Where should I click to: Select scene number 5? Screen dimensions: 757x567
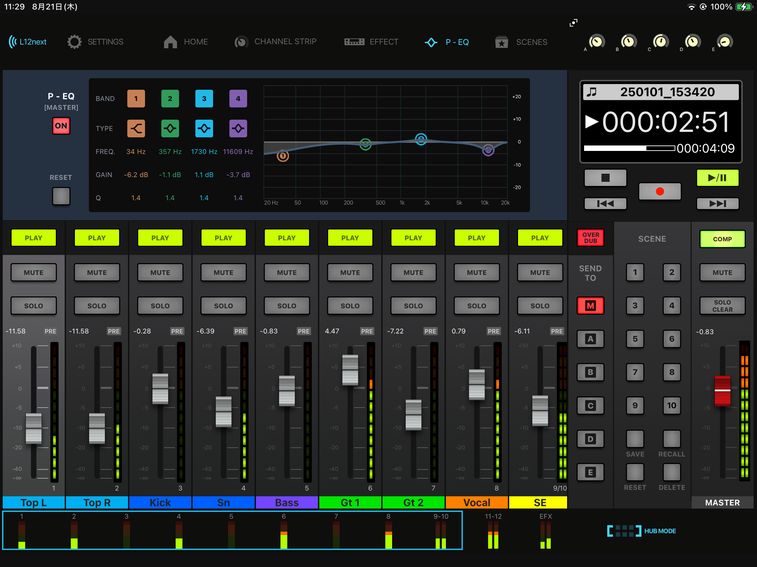click(x=635, y=339)
